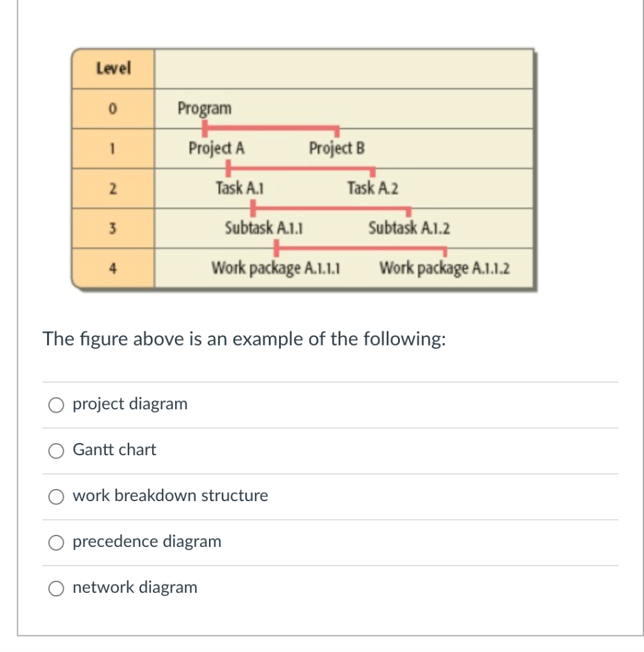644x652 pixels.
Task: Click the 'network diagram' answer label
Action: [x=134, y=587]
